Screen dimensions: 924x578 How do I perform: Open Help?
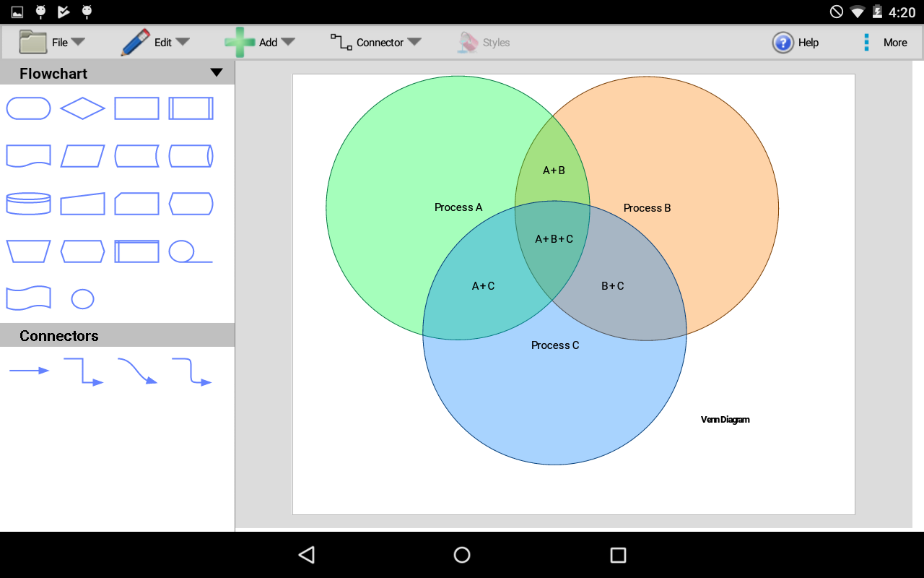[796, 43]
